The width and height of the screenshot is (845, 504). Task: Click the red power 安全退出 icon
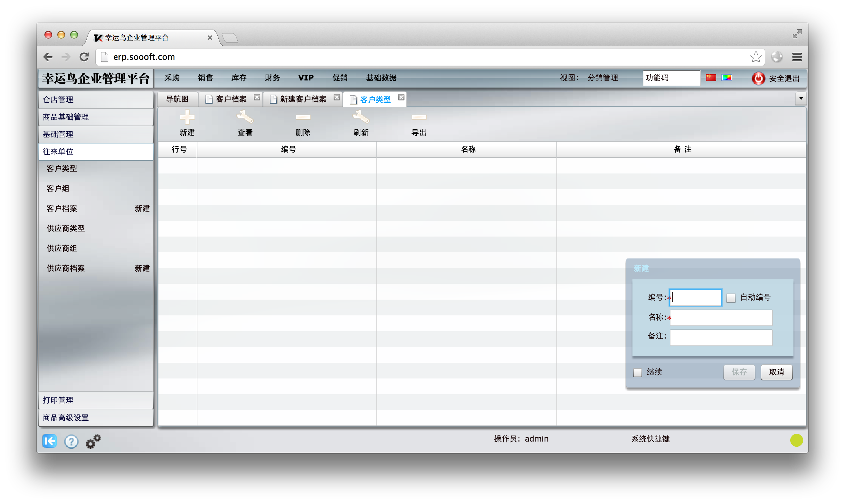pos(758,78)
